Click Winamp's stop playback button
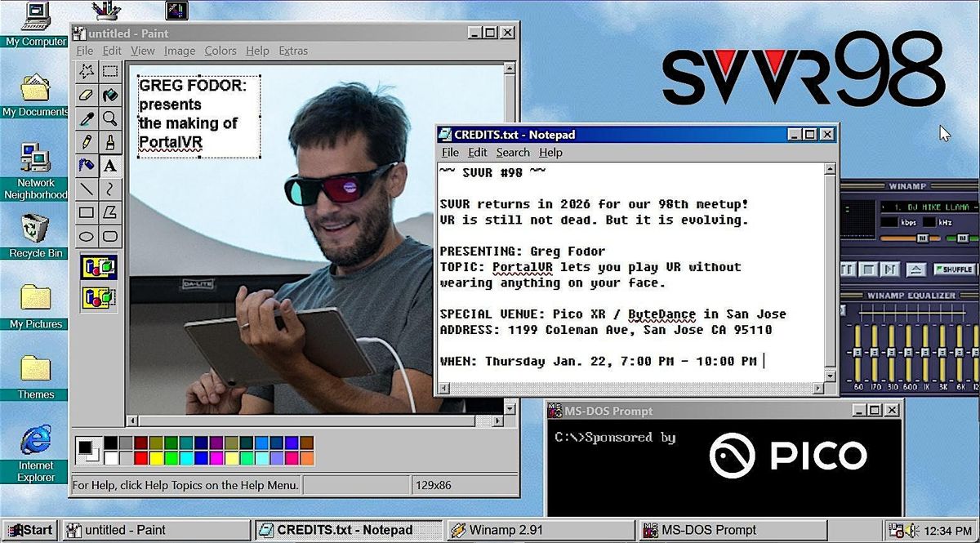980x543 pixels. tap(870, 269)
